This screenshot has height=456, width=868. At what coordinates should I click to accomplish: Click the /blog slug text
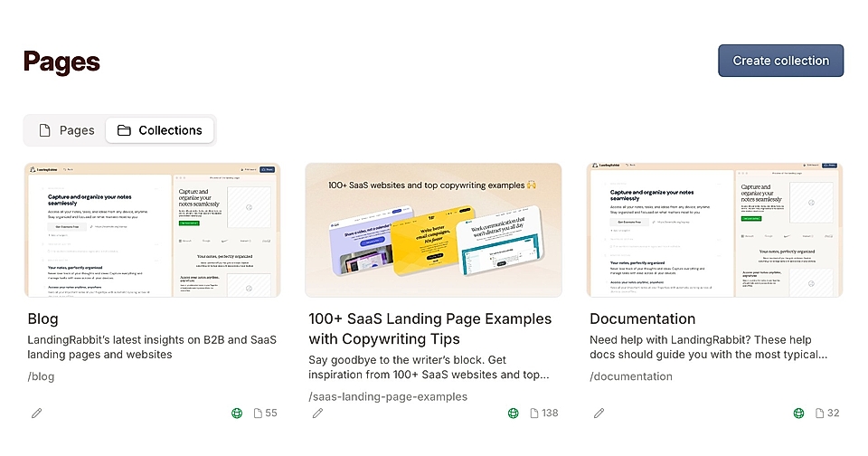point(41,376)
